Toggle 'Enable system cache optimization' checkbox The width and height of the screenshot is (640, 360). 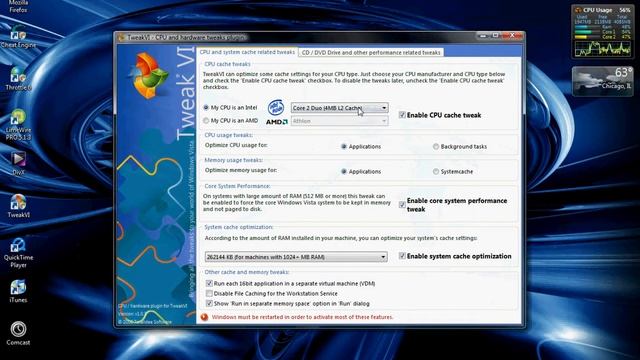pyautogui.click(x=402, y=256)
